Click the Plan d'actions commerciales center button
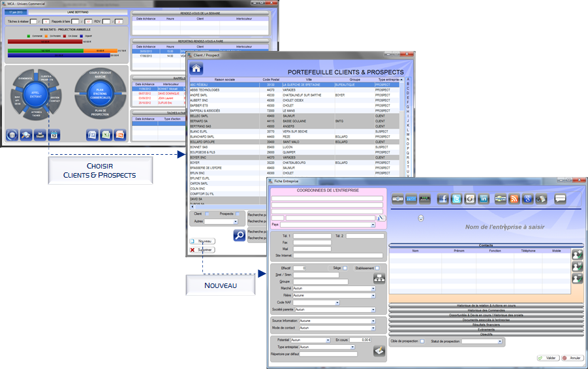This screenshot has height=369, width=588. [100, 93]
